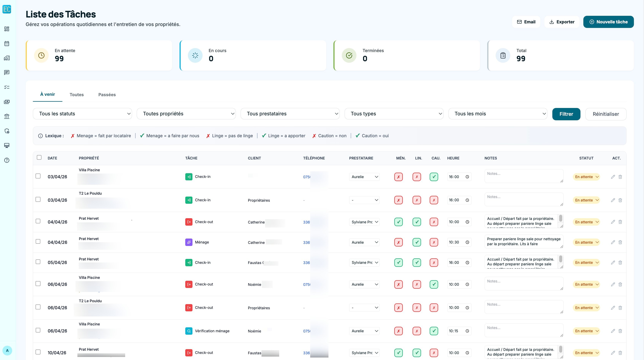This screenshot has width=644, height=360.
Task: Switch to the 'Toutes' tab
Action: [x=76, y=95]
